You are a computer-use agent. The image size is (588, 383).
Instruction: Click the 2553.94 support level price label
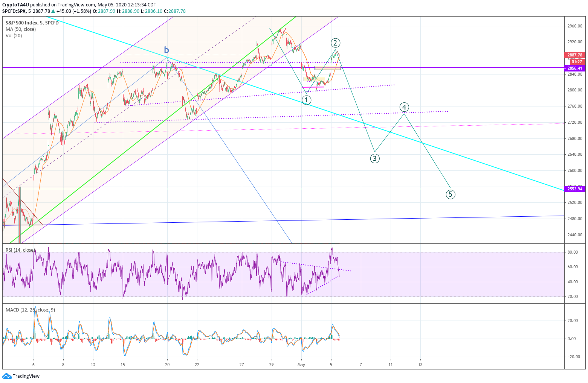[575, 189]
